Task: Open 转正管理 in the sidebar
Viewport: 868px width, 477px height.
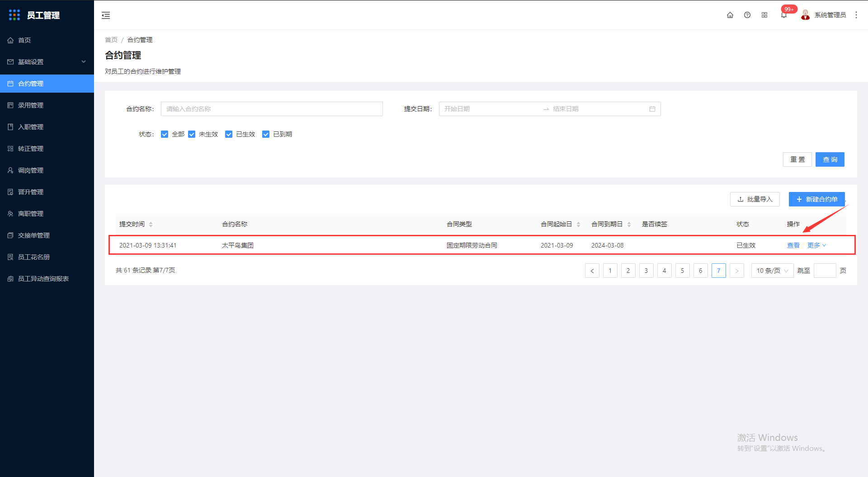Action: pos(47,149)
